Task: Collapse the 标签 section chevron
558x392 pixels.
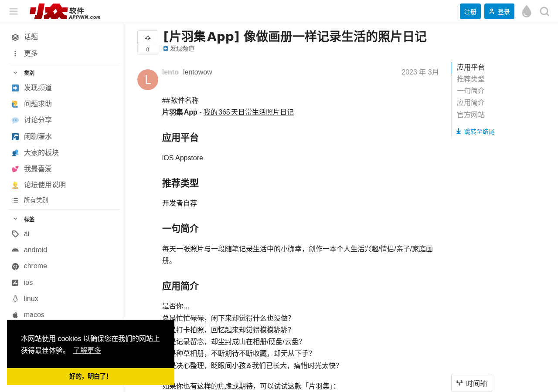Action: click(15, 219)
